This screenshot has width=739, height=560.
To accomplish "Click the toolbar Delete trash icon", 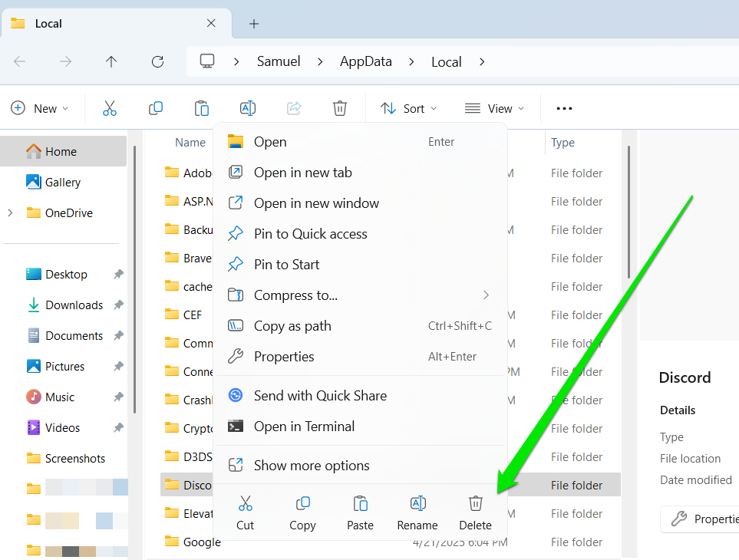I will [x=340, y=108].
